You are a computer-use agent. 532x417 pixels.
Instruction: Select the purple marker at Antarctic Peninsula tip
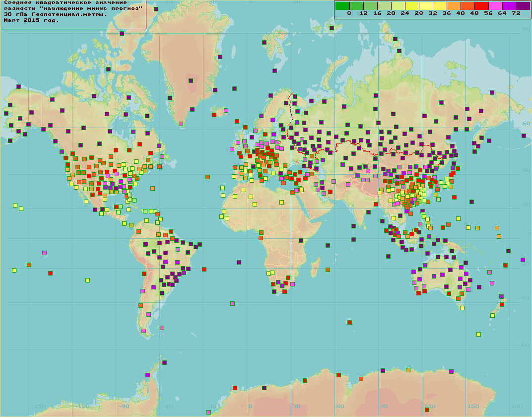[x=165, y=363]
